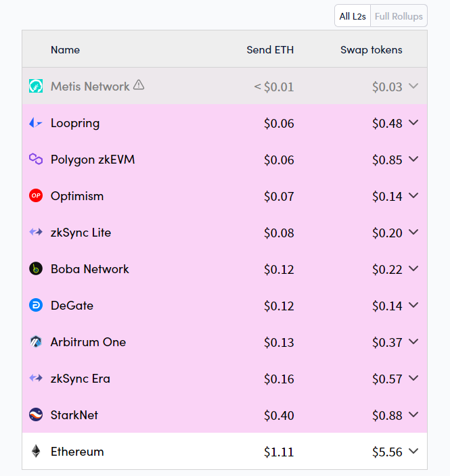
Task: Click the Metis Network logo icon
Action: [36, 87]
